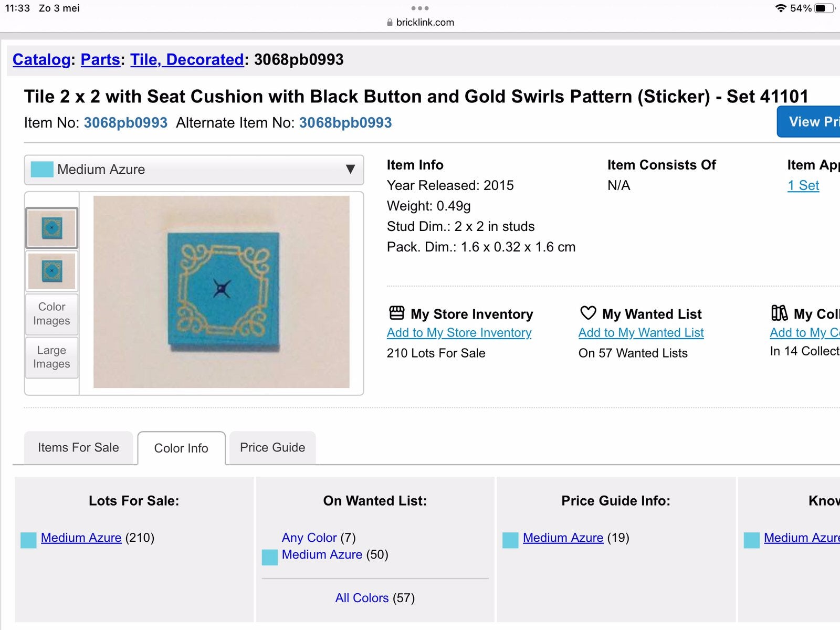Tap the three dots above the address bar
Screen dimensions: 840x630
point(420,8)
